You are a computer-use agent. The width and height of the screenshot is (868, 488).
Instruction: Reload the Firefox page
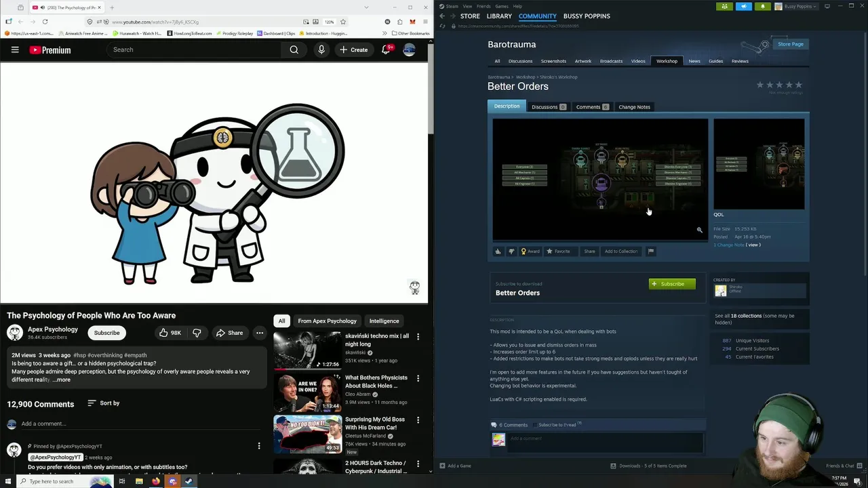[x=45, y=22]
